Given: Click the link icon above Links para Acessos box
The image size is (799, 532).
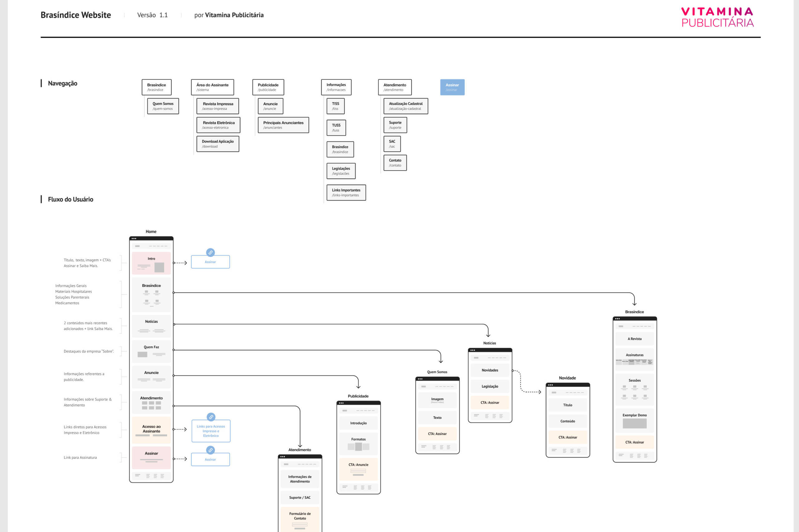Looking at the screenshot, I should (x=211, y=417).
